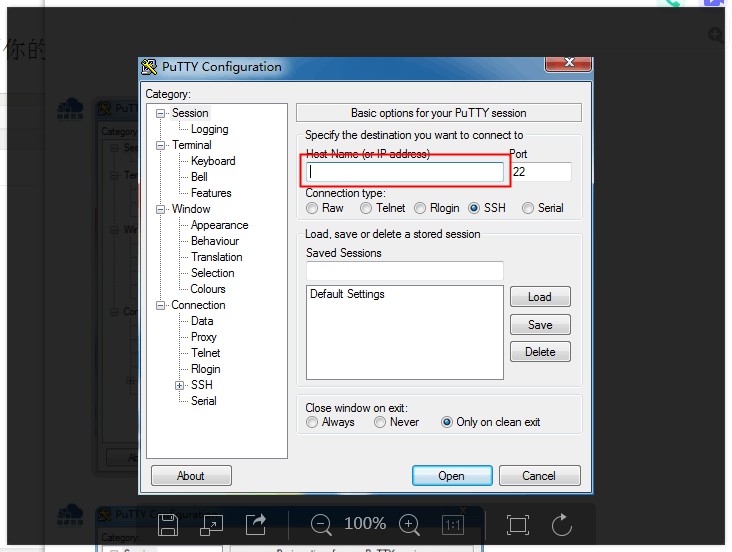Screen dimensions: 732x552
Task: Expand the SSH tree node
Action: tap(180, 385)
